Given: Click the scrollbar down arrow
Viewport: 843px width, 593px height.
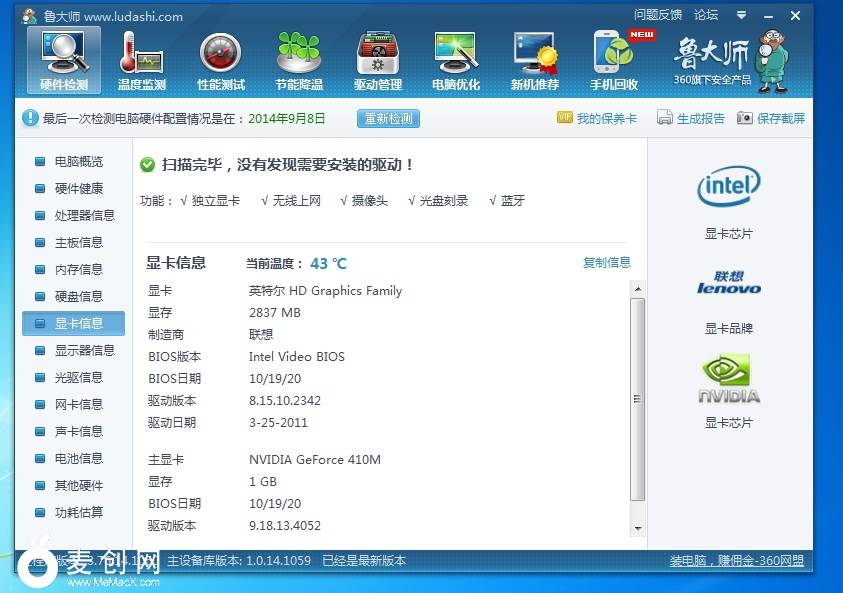Looking at the screenshot, I should [638, 528].
